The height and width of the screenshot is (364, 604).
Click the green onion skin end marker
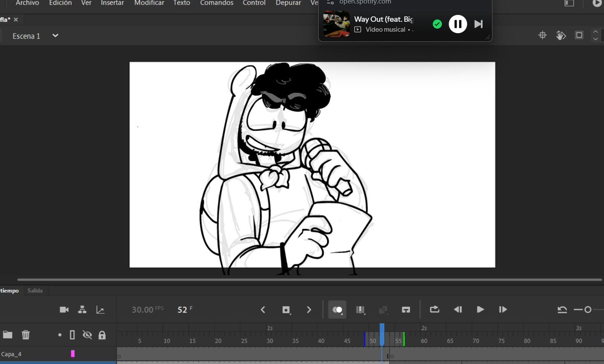[x=404, y=339]
